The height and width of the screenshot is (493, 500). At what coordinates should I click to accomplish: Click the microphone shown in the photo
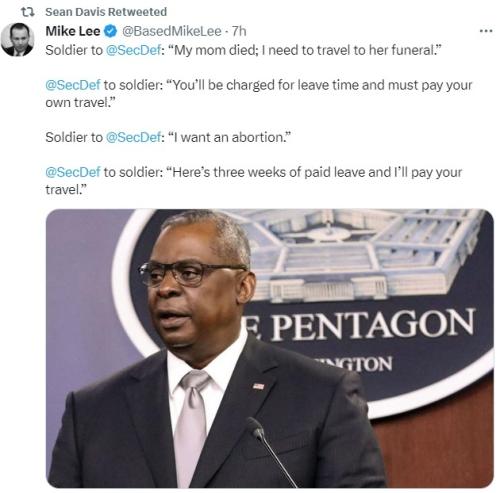(x=271, y=452)
